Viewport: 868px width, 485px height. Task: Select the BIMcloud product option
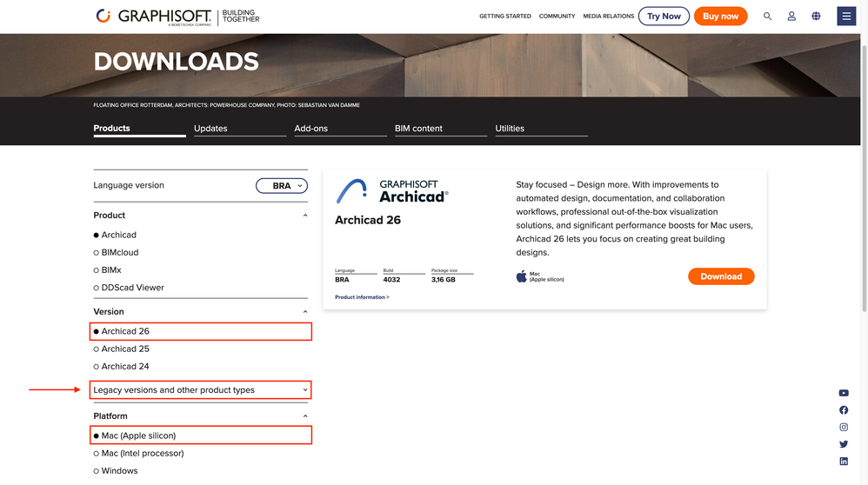pyautogui.click(x=116, y=253)
